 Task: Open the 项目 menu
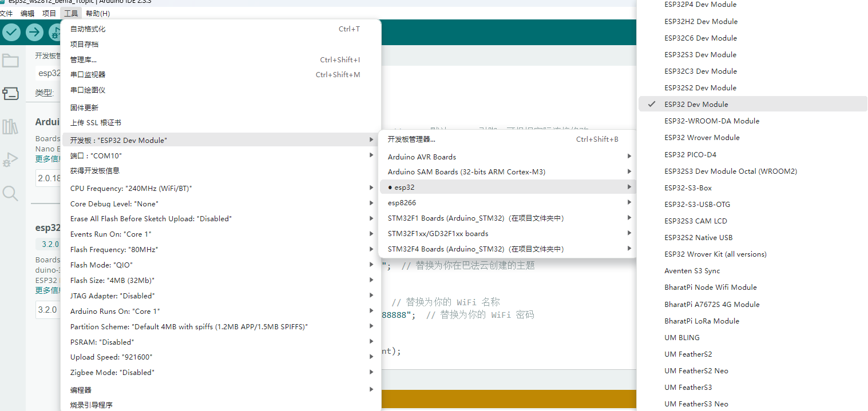point(49,13)
